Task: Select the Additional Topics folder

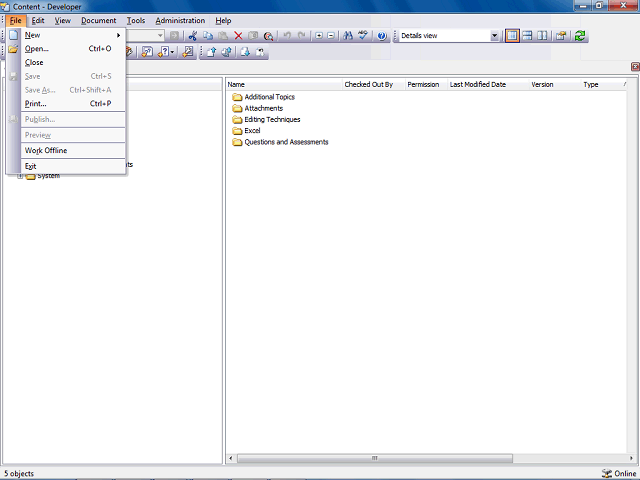Action: 263,97
